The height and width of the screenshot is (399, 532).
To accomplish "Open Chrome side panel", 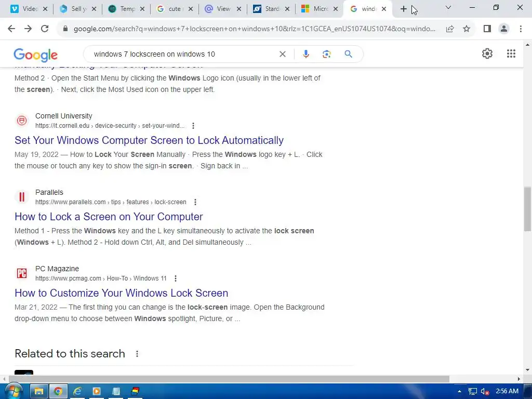I will click(487, 29).
